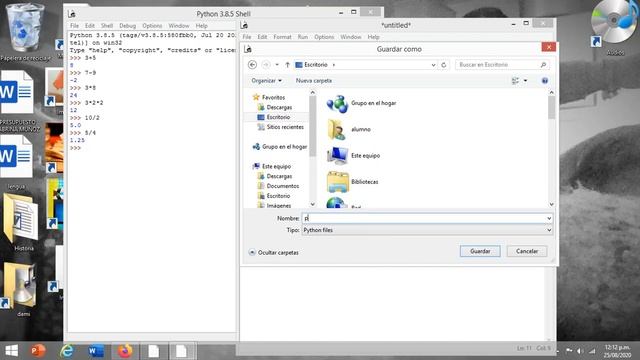Open the File menu in Python Shell
The width and height of the screenshot is (640, 360).
point(74,26)
